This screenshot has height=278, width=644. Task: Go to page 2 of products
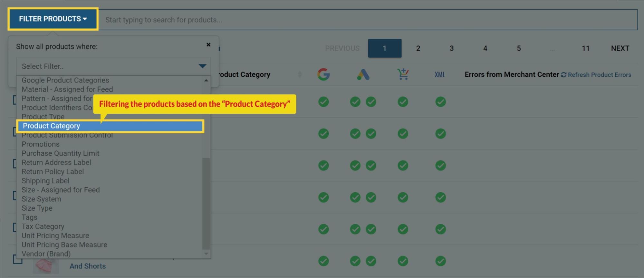418,48
